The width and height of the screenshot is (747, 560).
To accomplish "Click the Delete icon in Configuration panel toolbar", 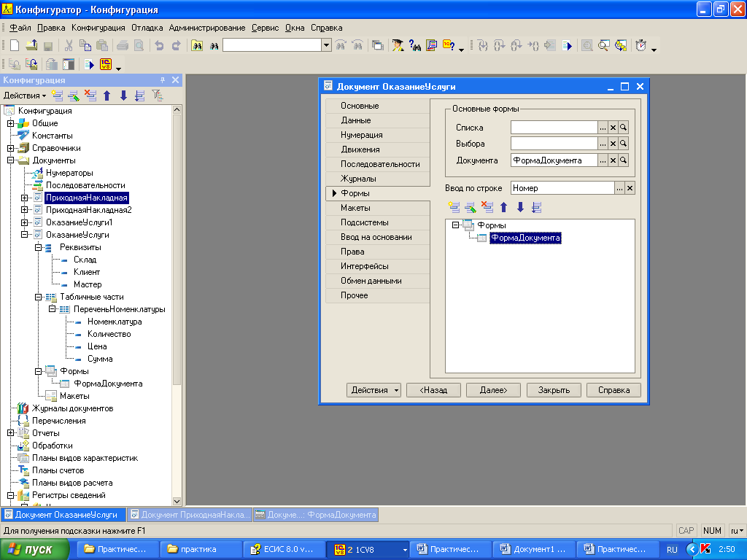I will [90, 96].
